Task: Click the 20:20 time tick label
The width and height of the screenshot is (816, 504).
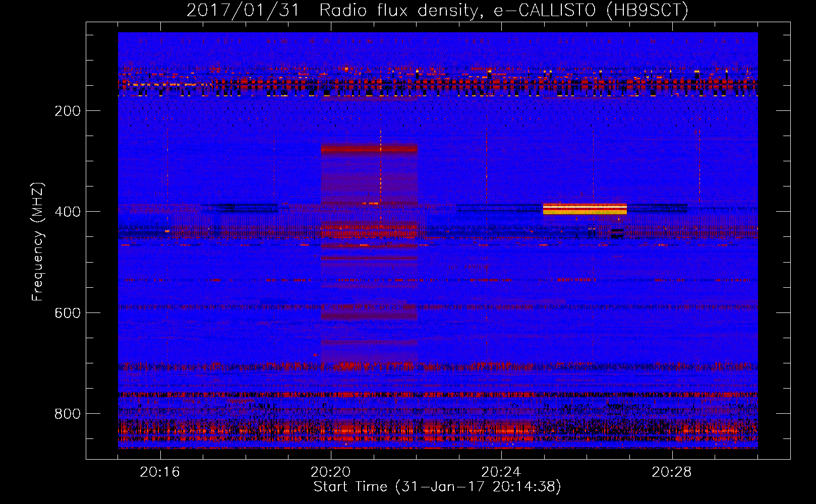Action: point(330,472)
